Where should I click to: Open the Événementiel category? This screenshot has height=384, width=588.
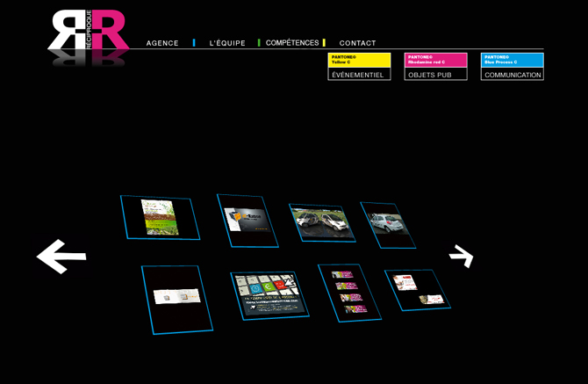coord(359,75)
